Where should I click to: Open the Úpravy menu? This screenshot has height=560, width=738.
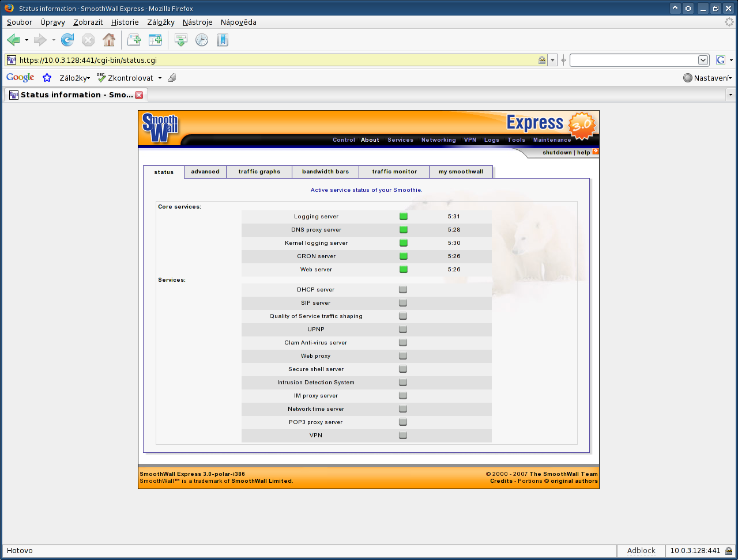(x=52, y=22)
